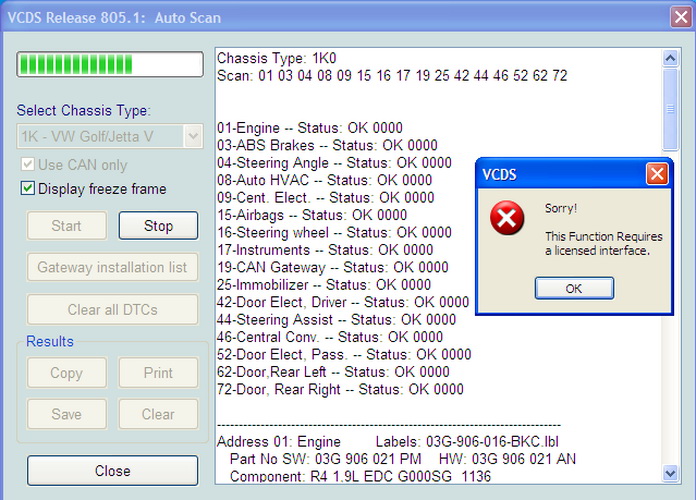Screen dimensions: 696x500
Task: Toggle Use CAN only checkbox
Action: tap(28, 164)
